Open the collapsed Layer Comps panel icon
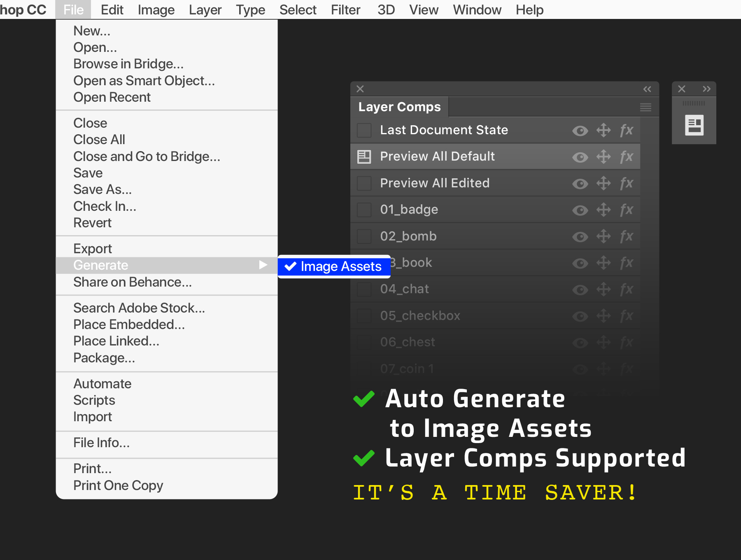741x560 pixels. point(694,125)
